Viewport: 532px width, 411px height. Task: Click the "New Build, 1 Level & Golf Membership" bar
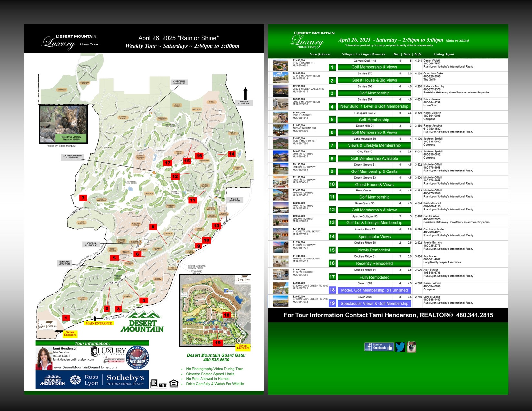coord(374,106)
